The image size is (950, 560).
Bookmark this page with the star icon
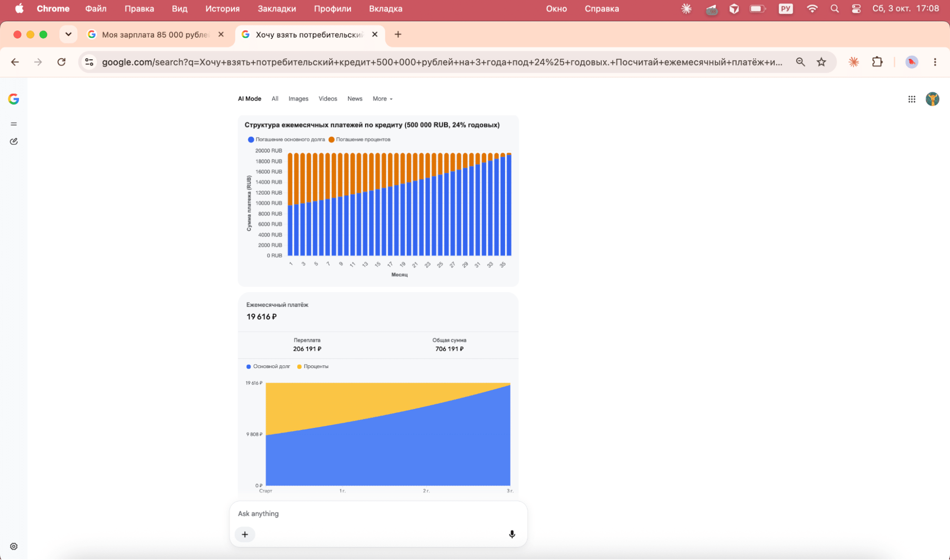pyautogui.click(x=821, y=62)
